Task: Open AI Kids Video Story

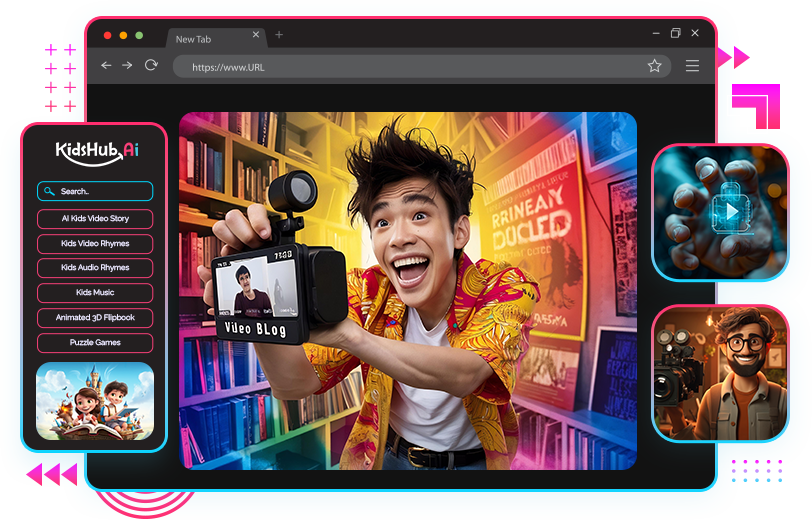Action: (95, 219)
